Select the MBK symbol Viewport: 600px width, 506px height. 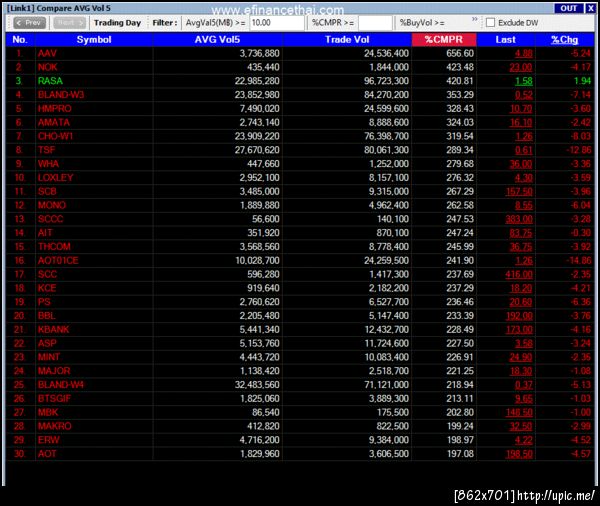pyautogui.click(x=48, y=412)
